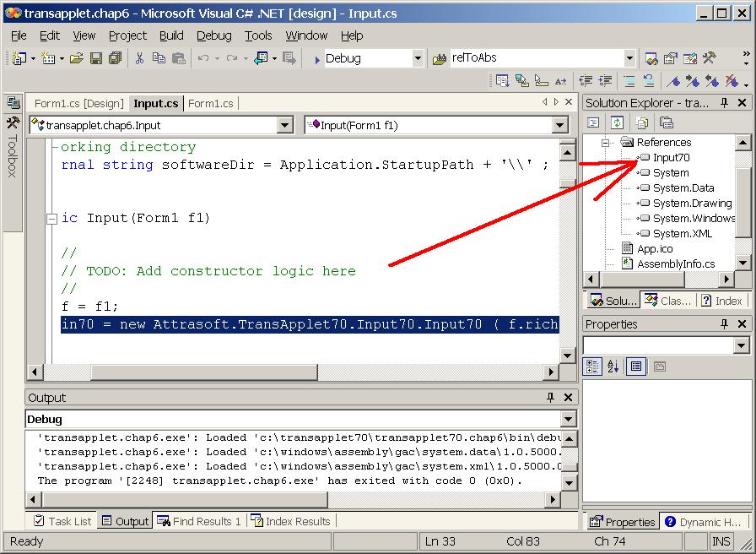Collapse the References tree node
Viewport: 756px width, 554px height.
tap(606, 143)
